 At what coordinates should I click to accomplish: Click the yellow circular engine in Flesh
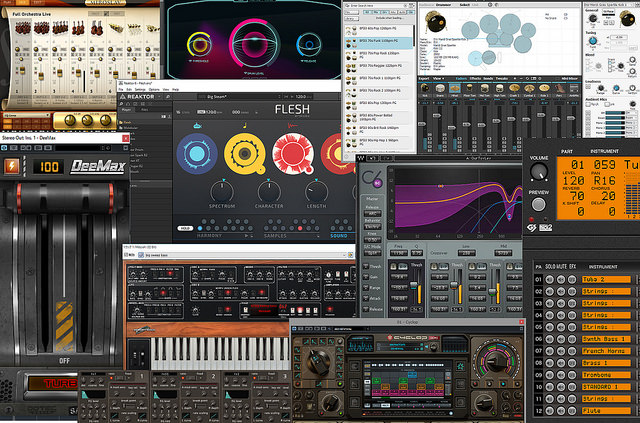coord(245,154)
